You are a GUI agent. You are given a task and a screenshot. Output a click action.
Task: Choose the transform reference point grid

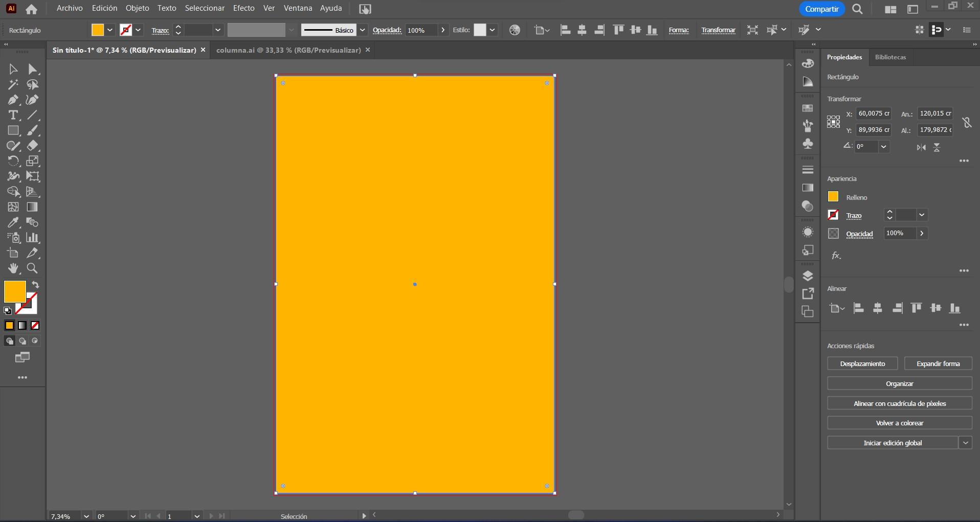(x=833, y=122)
